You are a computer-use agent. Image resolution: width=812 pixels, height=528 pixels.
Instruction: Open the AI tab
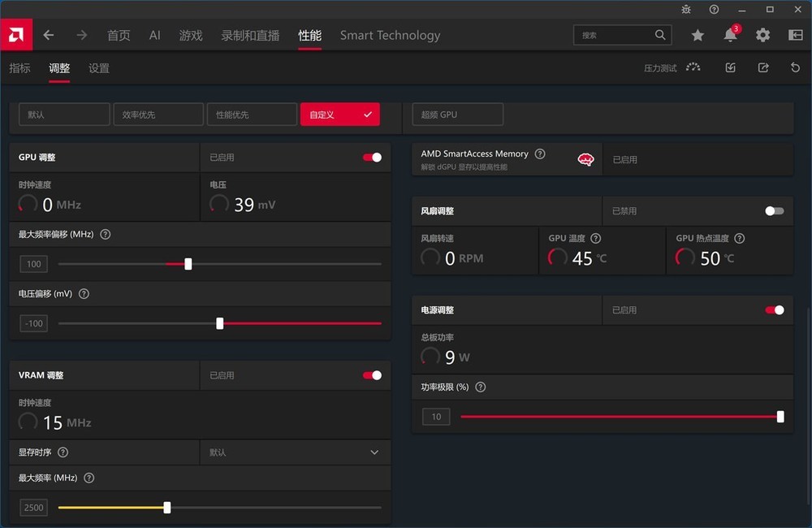(155, 35)
